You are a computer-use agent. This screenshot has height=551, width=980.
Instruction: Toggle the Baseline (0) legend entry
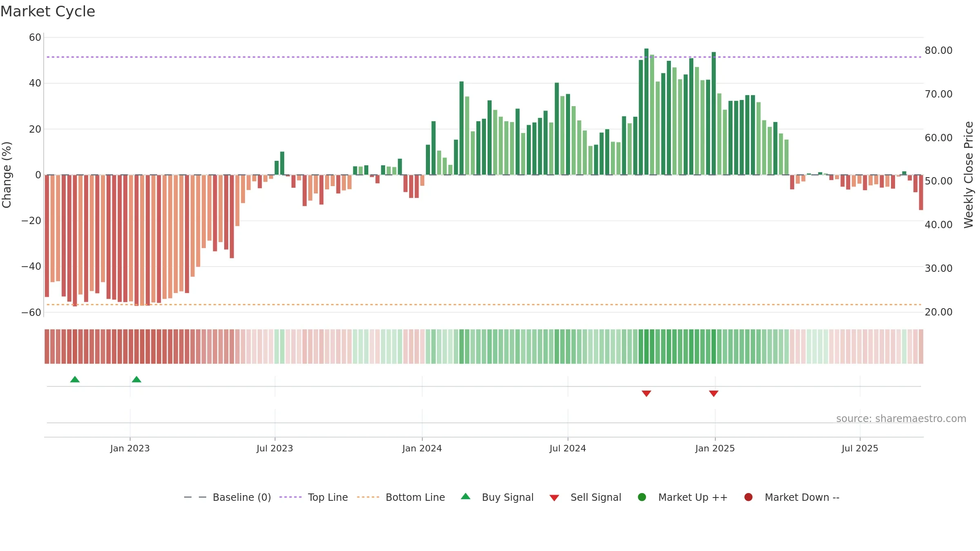point(227,497)
